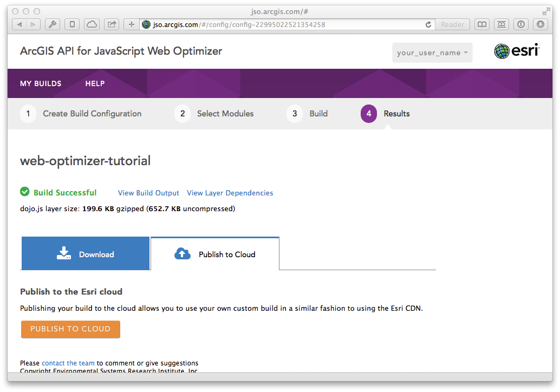
Task: Click the plus add-bookmark button
Action: click(x=132, y=24)
